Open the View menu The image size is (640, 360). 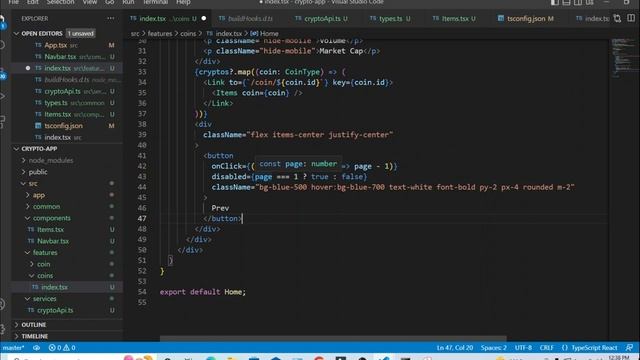tap(90, 2)
